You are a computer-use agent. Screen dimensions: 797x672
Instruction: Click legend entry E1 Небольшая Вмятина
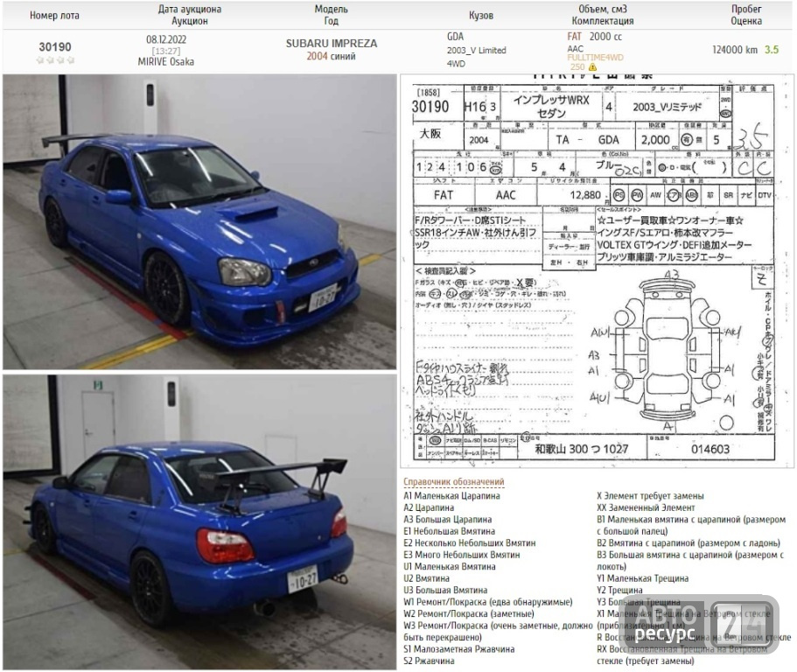[450, 531]
